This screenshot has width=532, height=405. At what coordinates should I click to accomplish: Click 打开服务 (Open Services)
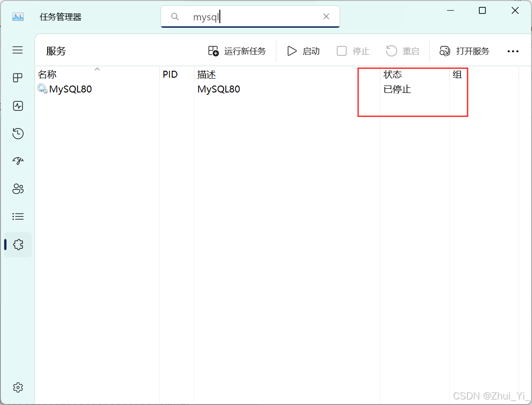(464, 51)
